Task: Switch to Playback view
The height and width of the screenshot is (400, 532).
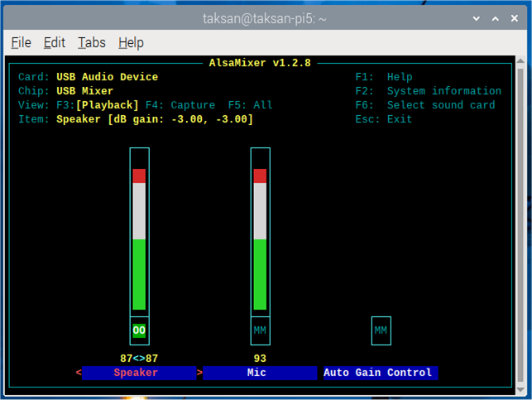Action: [x=108, y=105]
